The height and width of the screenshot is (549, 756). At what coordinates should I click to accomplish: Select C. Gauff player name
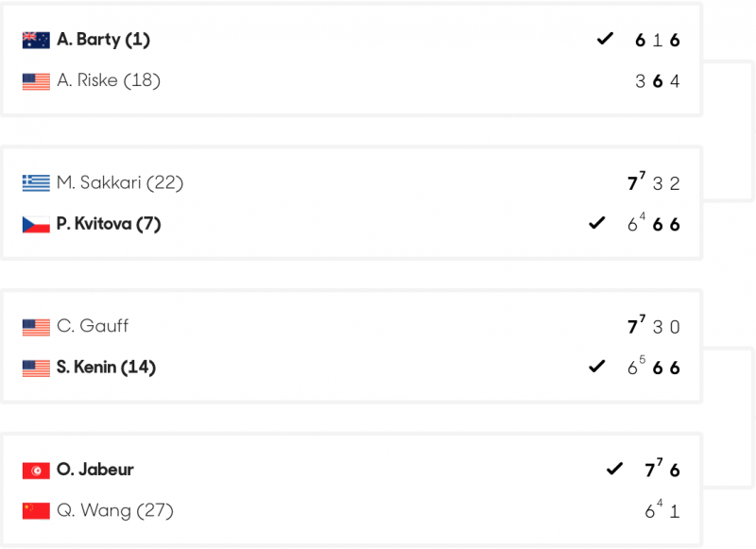coord(93,326)
